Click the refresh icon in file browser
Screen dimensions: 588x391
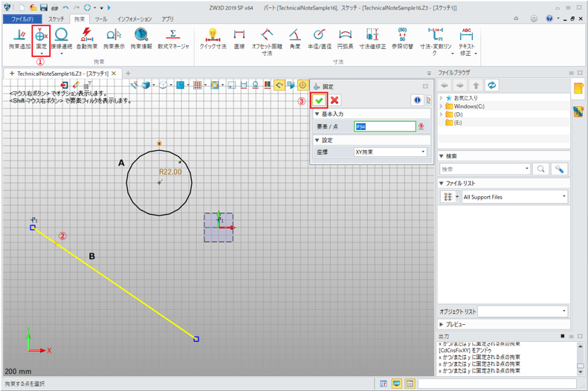point(491,85)
